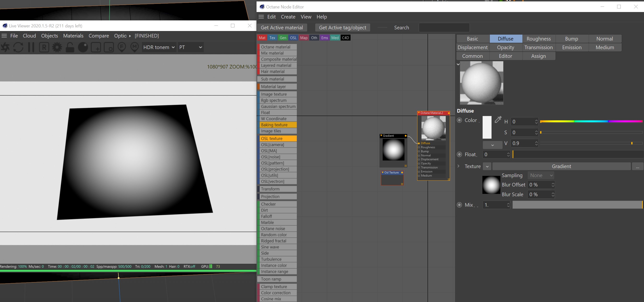Pause the Live Viewer render

coord(31,47)
